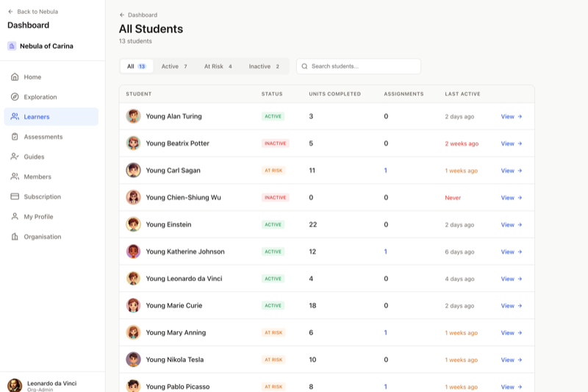Open the Home sidebar icon
The image size is (588, 392).
tap(15, 77)
